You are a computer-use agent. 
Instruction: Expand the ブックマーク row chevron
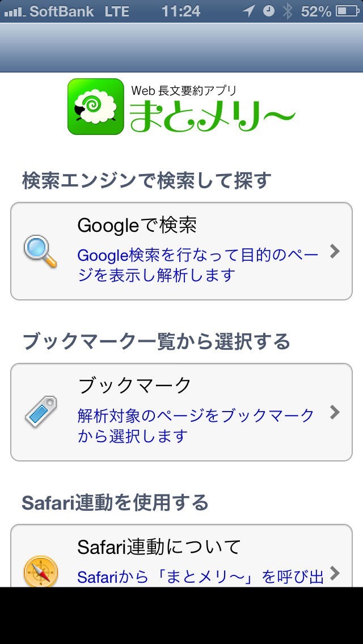click(335, 412)
